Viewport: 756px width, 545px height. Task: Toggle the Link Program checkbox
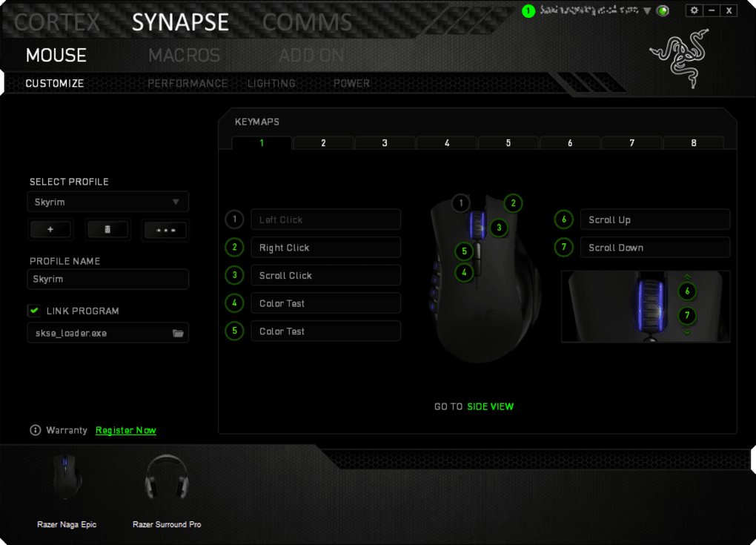pos(33,310)
